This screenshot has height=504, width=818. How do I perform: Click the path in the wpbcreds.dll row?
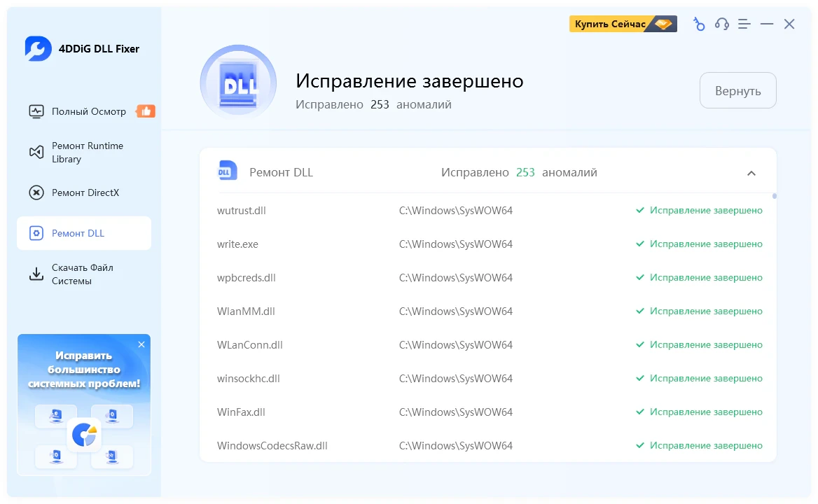[x=455, y=278]
